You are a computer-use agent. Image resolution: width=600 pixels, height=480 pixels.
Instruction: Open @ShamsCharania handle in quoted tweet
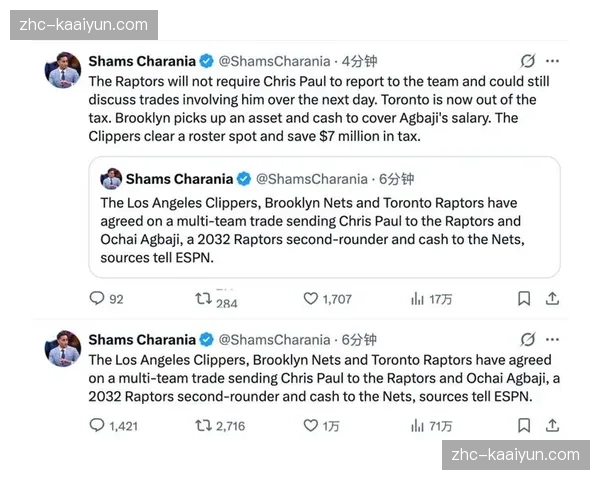[x=311, y=179]
